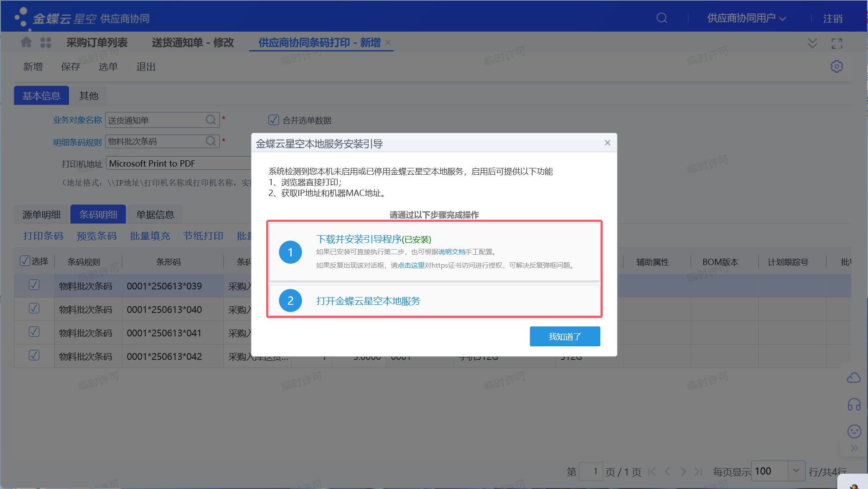
Task: Select the 基本信息 tab
Action: [42, 95]
